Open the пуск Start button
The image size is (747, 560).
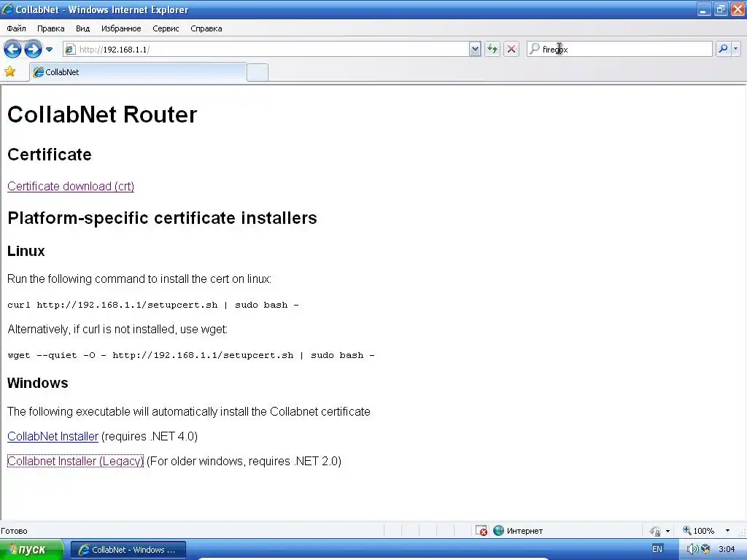point(31,550)
